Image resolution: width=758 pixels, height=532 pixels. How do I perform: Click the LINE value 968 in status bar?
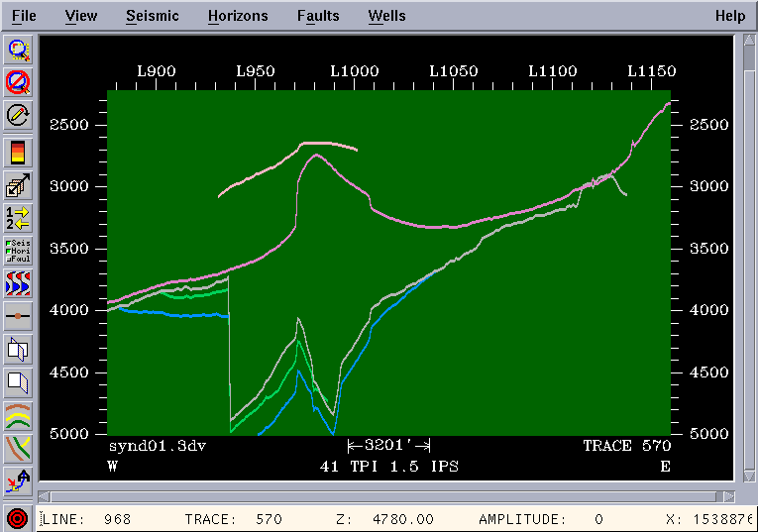point(117,519)
